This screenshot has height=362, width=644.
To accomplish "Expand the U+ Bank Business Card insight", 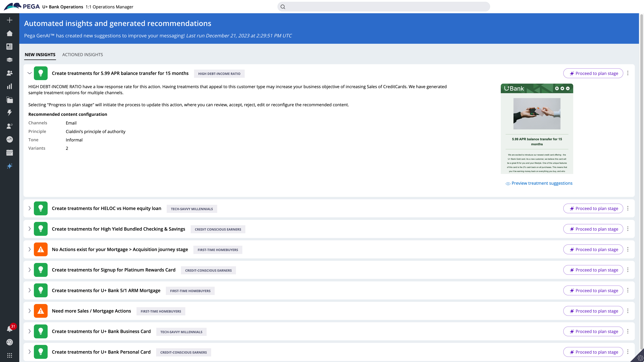I will (30, 331).
